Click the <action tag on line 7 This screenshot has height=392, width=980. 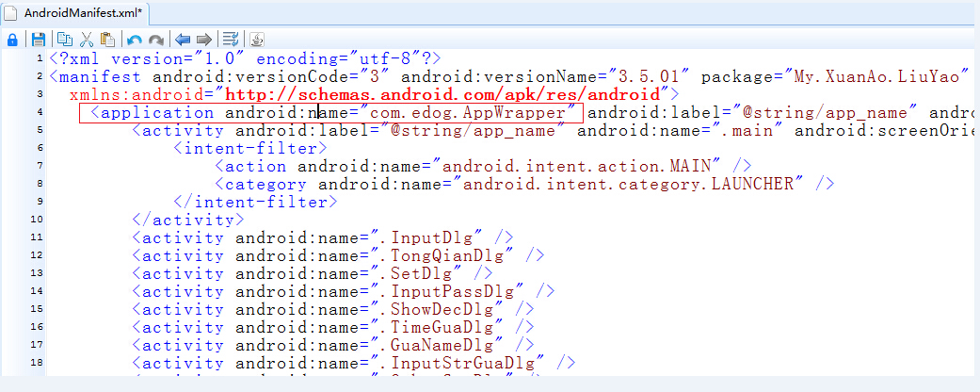(x=250, y=166)
